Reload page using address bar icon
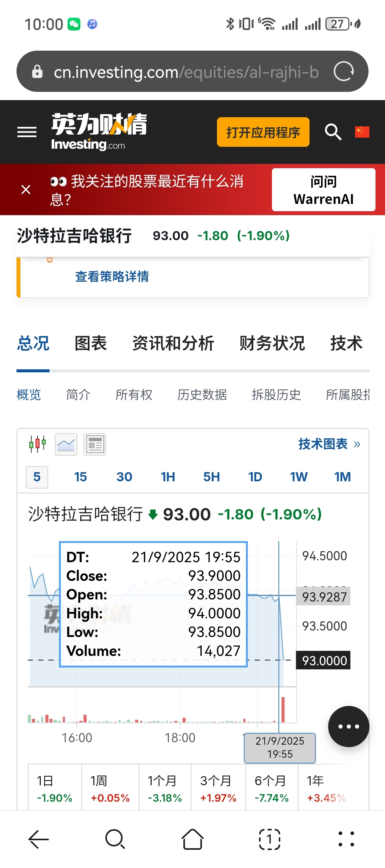 [343, 71]
